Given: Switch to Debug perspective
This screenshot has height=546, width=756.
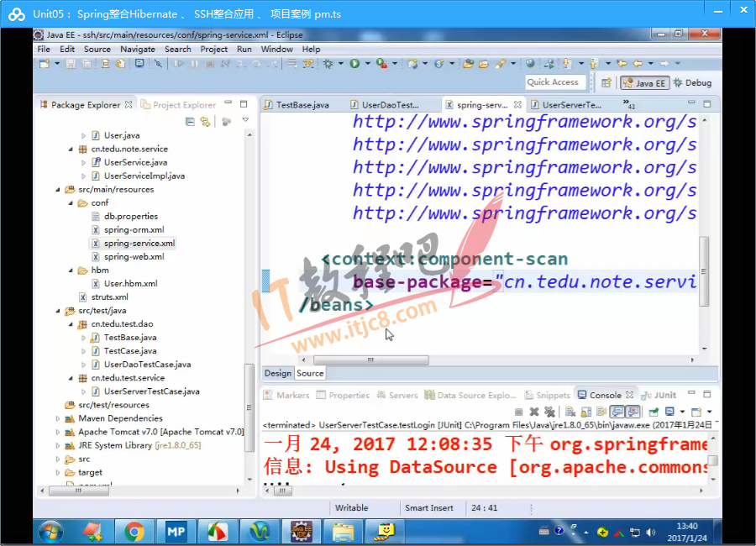Looking at the screenshot, I should click(692, 83).
